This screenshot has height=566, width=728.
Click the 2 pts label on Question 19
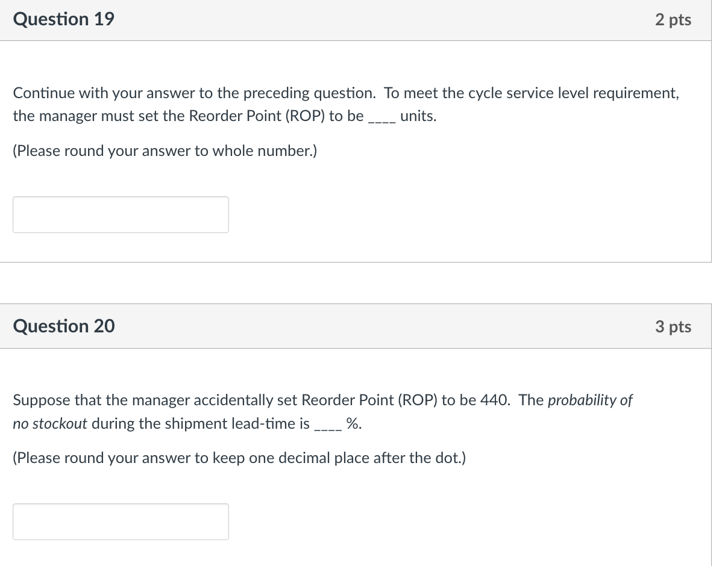673,19
